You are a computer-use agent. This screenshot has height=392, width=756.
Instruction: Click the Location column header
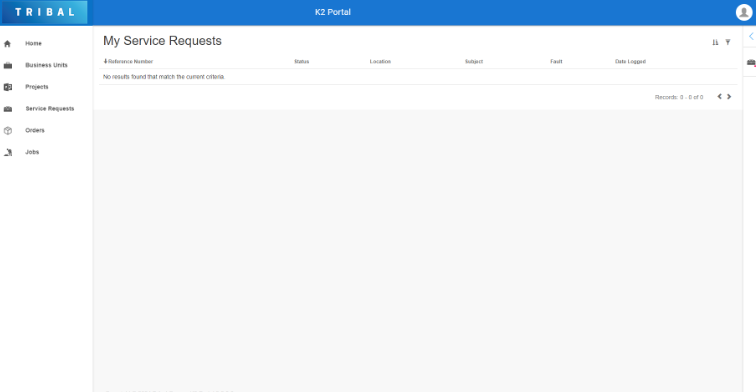[x=380, y=61]
